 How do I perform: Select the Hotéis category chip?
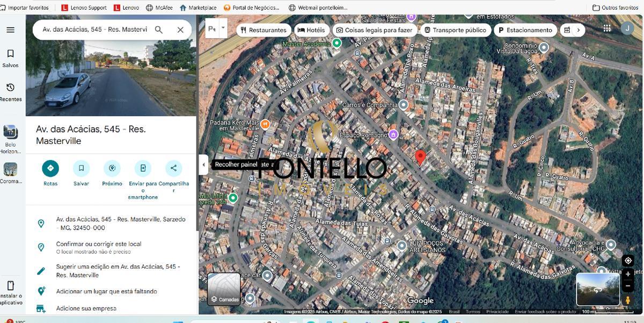pos(311,30)
